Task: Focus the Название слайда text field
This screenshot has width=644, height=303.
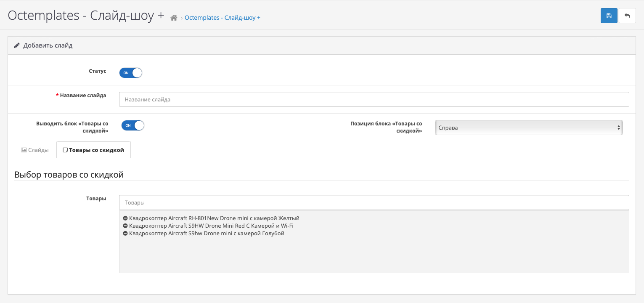Action: (374, 100)
